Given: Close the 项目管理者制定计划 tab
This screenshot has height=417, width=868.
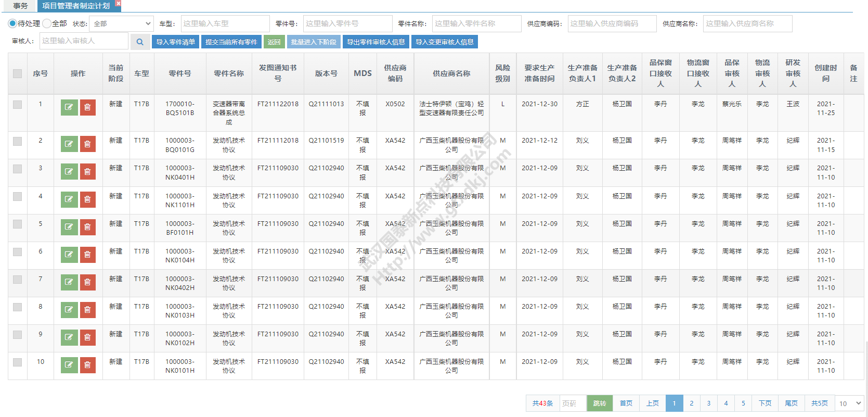Looking at the screenshot, I should [x=118, y=3].
